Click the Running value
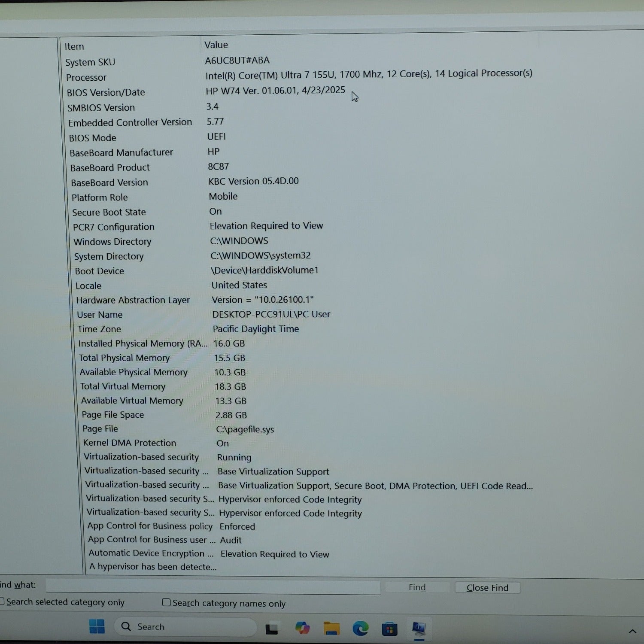Viewport: 644px width, 644px height. 234,457
